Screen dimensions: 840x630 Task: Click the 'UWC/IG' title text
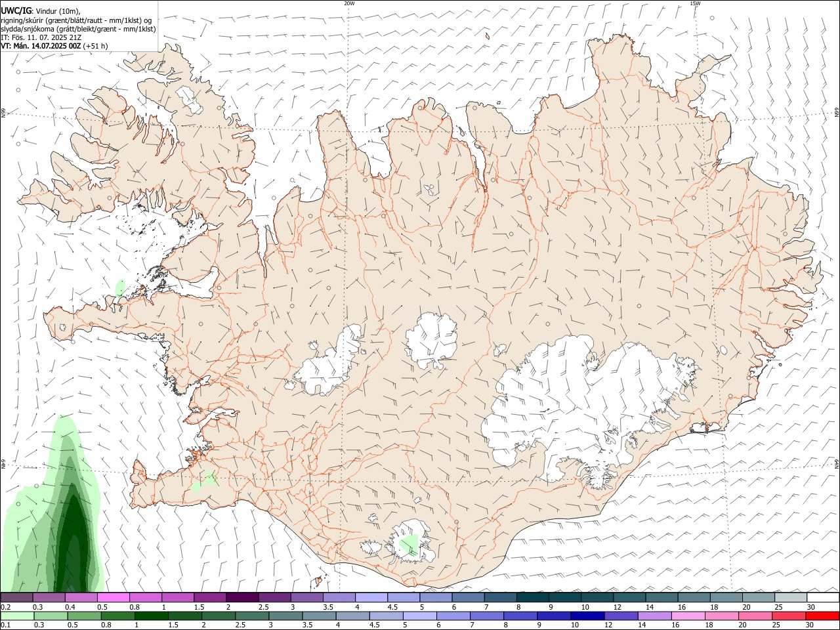tap(15, 10)
